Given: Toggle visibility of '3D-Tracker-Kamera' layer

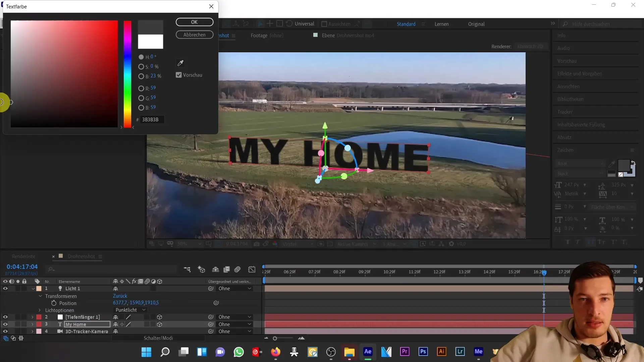Looking at the screenshot, I should 5,331.
